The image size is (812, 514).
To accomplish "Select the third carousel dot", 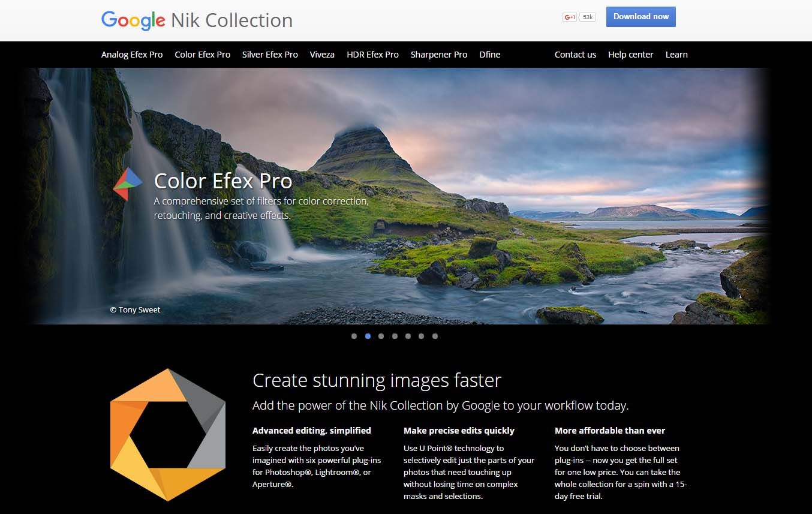I will [381, 336].
